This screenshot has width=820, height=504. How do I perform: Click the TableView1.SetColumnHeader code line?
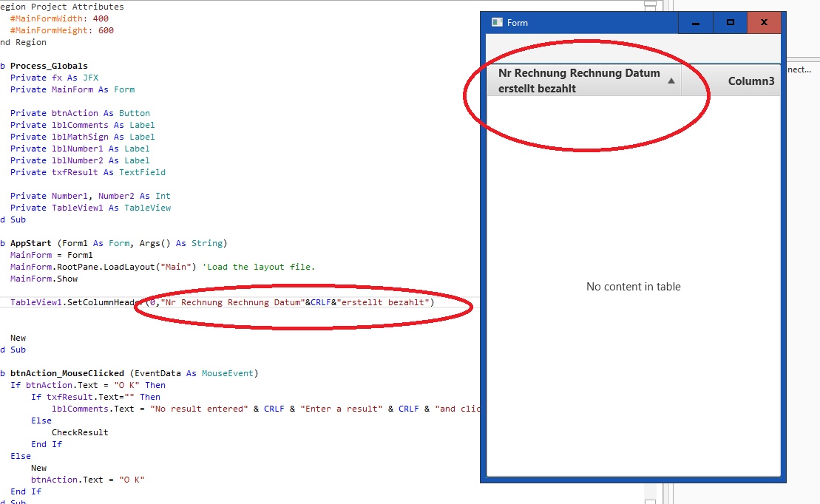tap(223, 302)
